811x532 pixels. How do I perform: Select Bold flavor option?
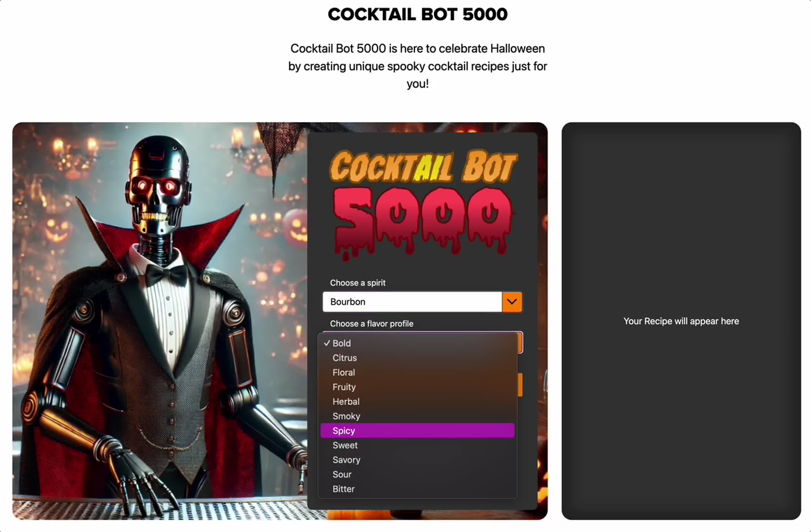pyautogui.click(x=341, y=343)
